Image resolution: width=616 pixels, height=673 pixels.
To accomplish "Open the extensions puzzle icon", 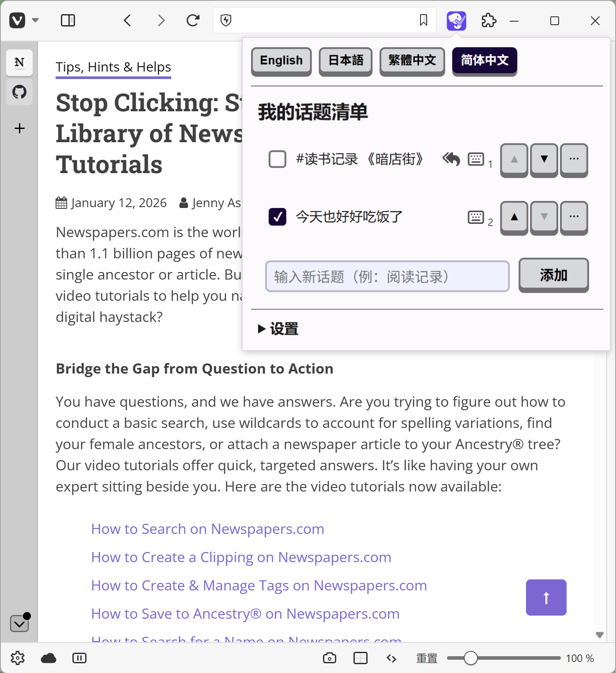I will pyautogui.click(x=488, y=20).
